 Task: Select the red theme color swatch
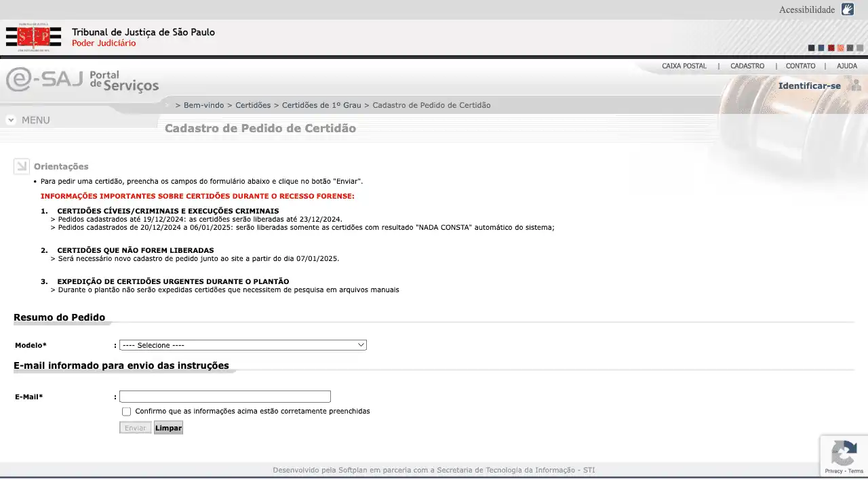click(831, 48)
